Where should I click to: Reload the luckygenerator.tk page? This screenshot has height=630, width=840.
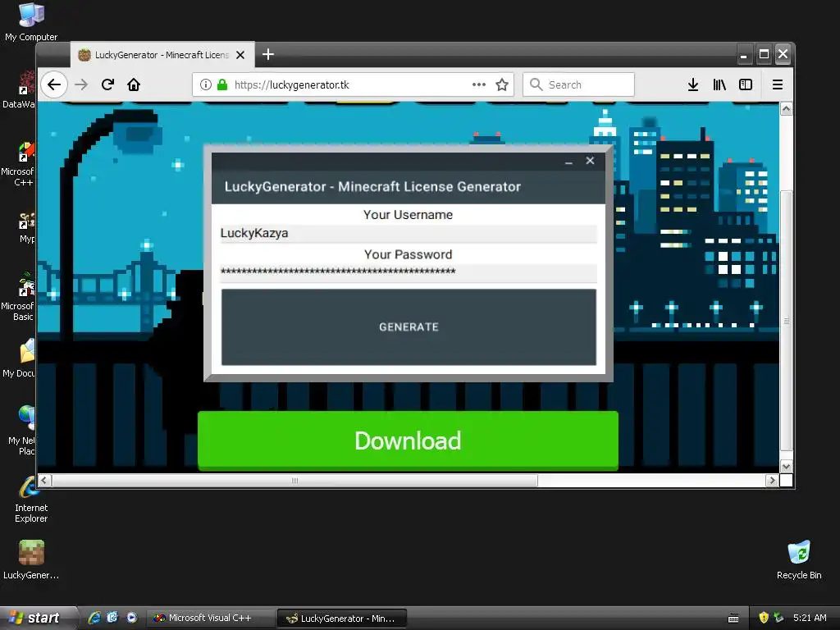(107, 84)
